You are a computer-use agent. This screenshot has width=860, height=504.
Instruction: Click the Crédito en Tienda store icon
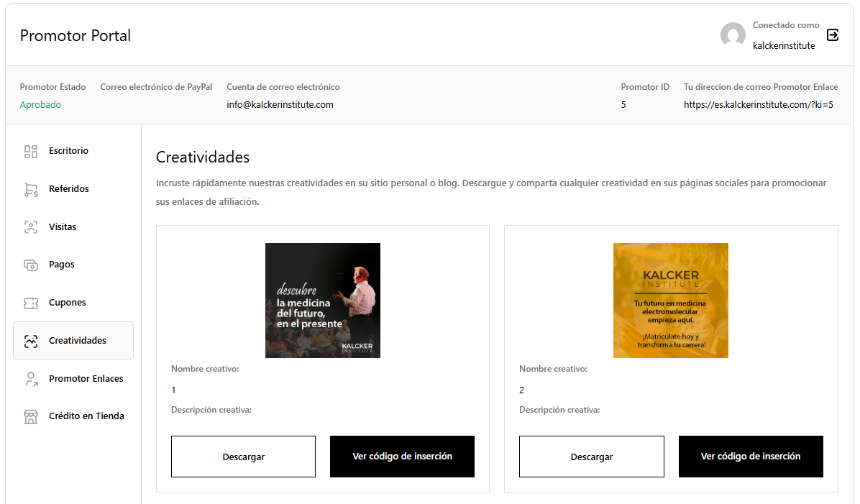[x=31, y=416]
